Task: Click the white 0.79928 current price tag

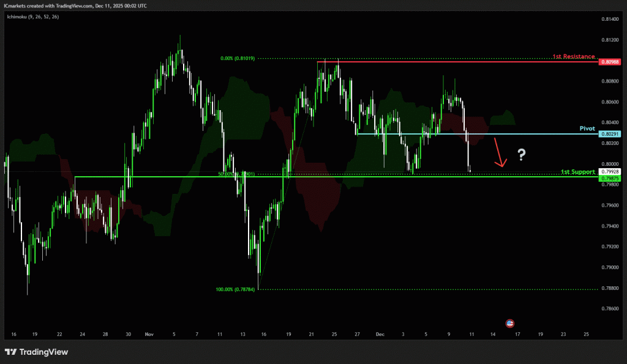Action: click(610, 172)
